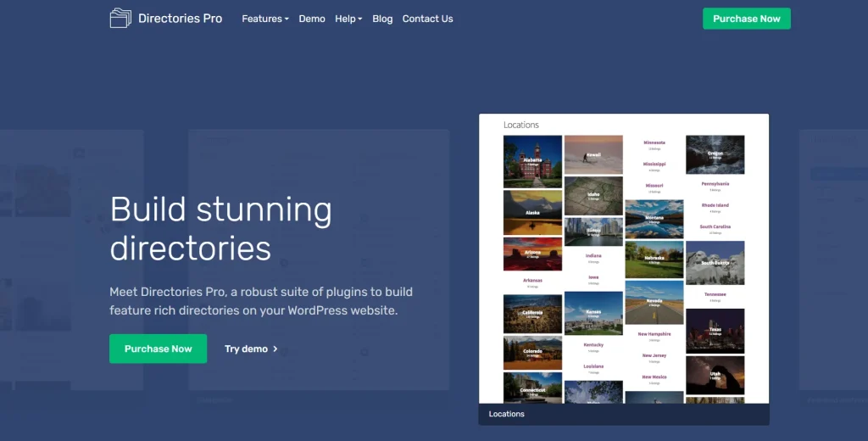The height and width of the screenshot is (441, 868).
Task: Open the Alabama location thumbnail
Action: click(532, 161)
